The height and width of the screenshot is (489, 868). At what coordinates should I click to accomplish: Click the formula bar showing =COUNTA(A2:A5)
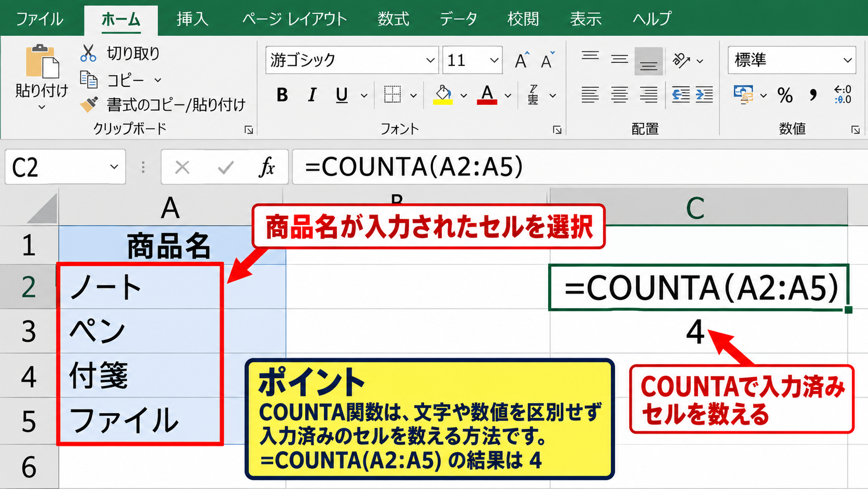(x=580, y=167)
